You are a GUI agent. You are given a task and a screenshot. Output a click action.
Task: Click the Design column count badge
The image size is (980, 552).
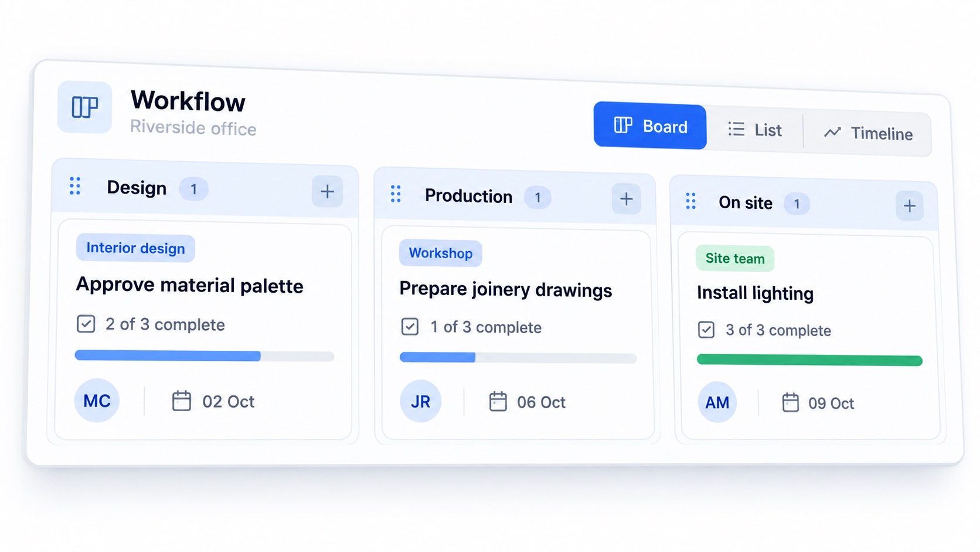pos(193,189)
